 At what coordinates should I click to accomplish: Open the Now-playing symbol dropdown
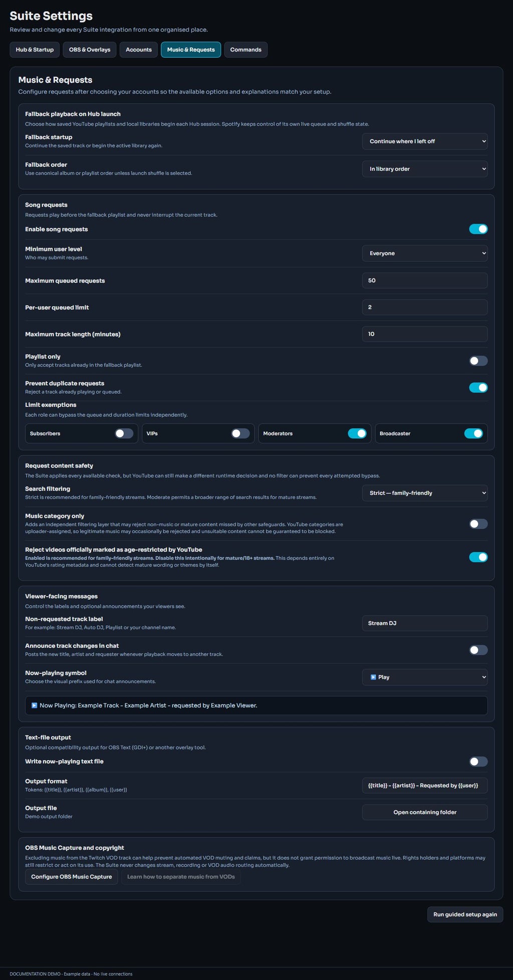point(425,677)
